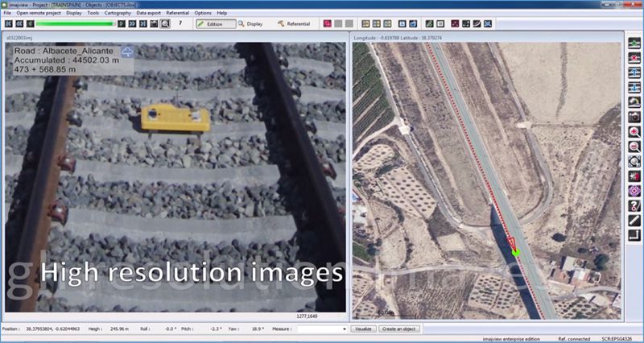The width and height of the screenshot is (644, 343).
Task: Open the Open remote project menu
Action: (x=39, y=13)
